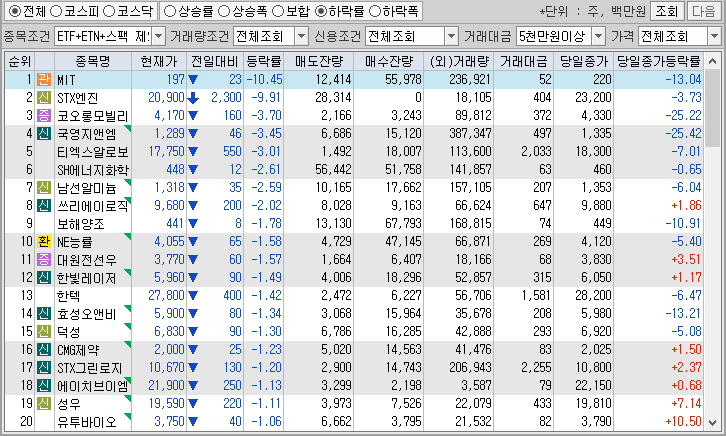Select the 상승률 radio button
The width and height of the screenshot is (726, 436).
click(170, 11)
